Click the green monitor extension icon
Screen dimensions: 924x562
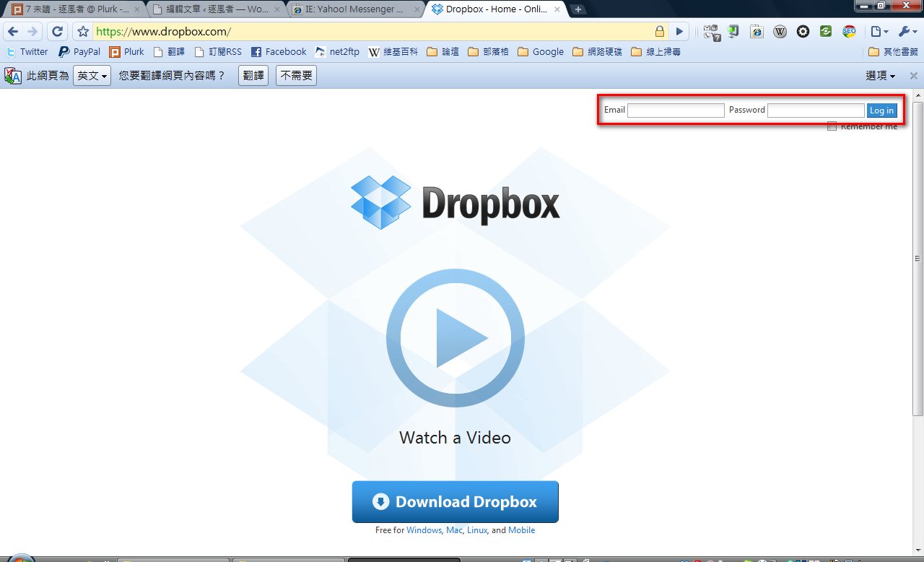(733, 32)
